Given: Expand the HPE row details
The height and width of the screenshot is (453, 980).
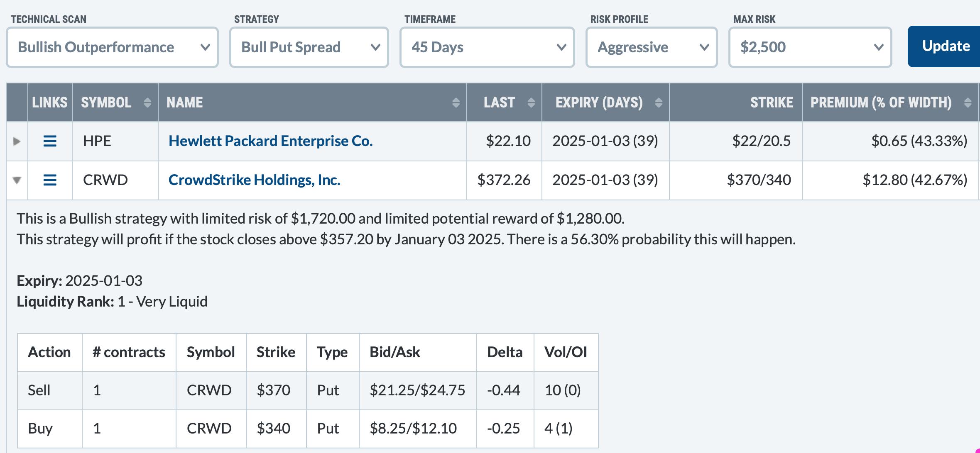Looking at the screenshot, I should (17, 141).
